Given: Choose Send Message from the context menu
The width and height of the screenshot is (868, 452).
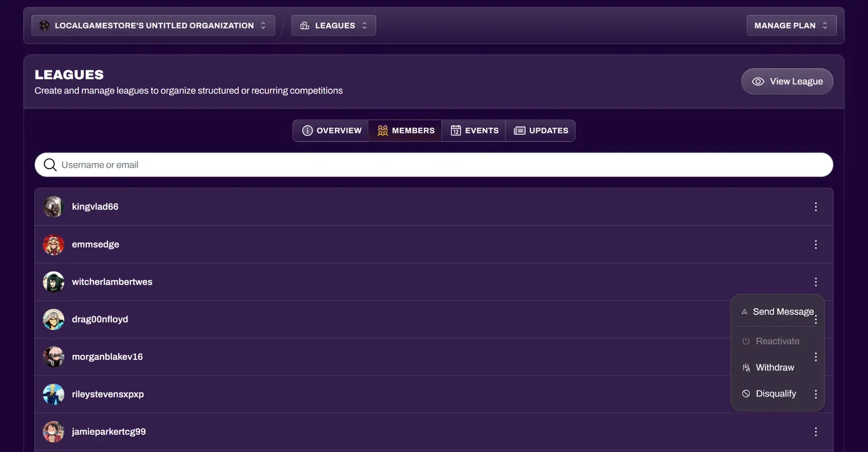Looking at the screenshot, I should (x=777, y=311).
